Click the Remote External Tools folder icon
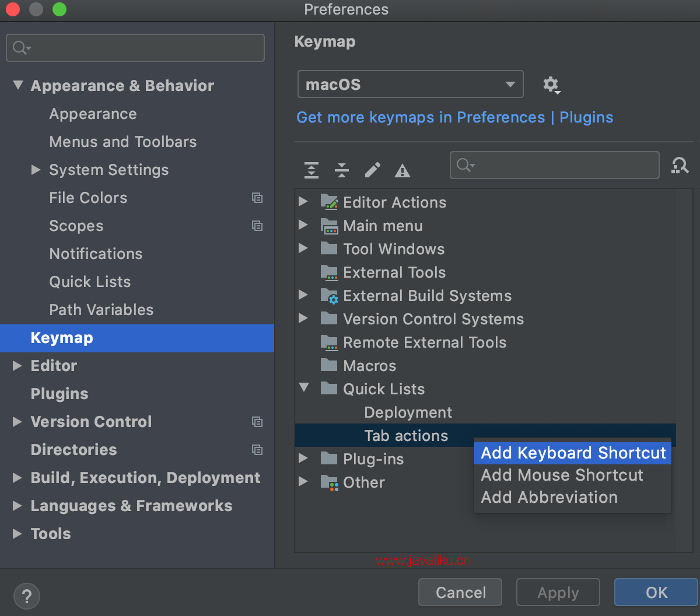Viewport: 700px width, 616px height. pos(330,342)
